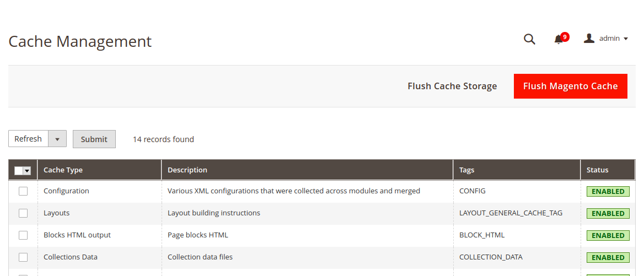644x276 pixels.
Task: Click the Flush Magento Cache button
Action: pos(571,86)
